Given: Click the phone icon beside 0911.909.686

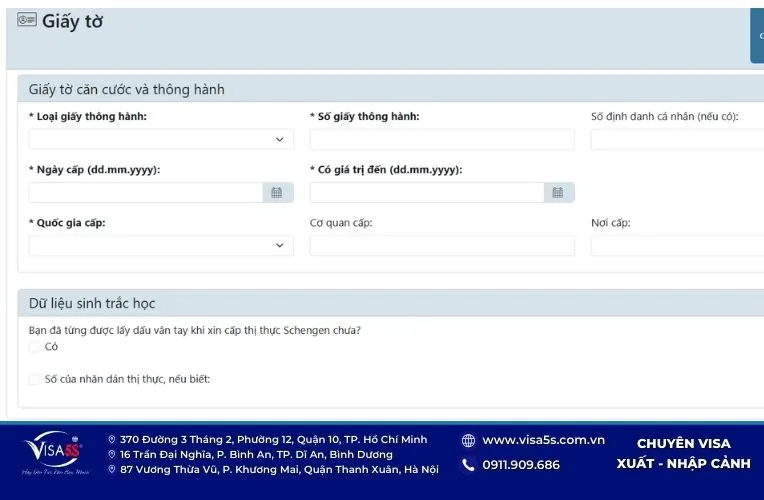Looking at the screenshot, I should tap(468, 465).
